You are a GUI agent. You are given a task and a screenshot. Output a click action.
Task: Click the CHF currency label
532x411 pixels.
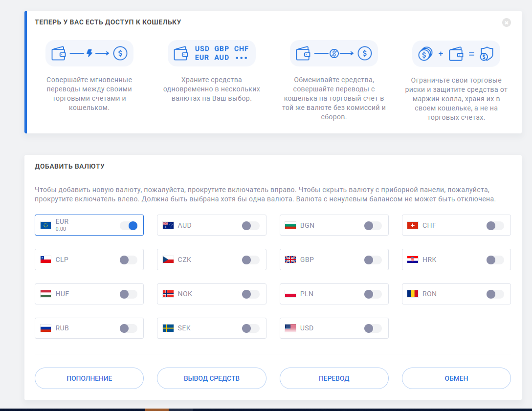[429, 225]
